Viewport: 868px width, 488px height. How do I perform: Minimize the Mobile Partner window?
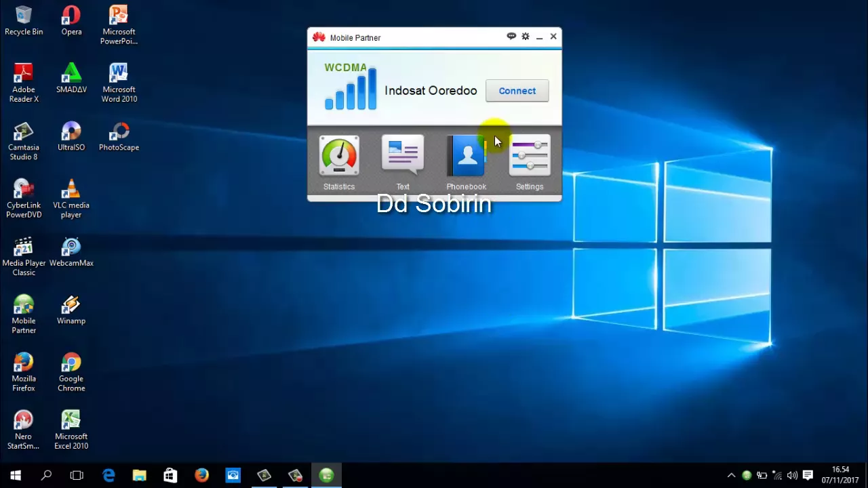tap(540, 37)
